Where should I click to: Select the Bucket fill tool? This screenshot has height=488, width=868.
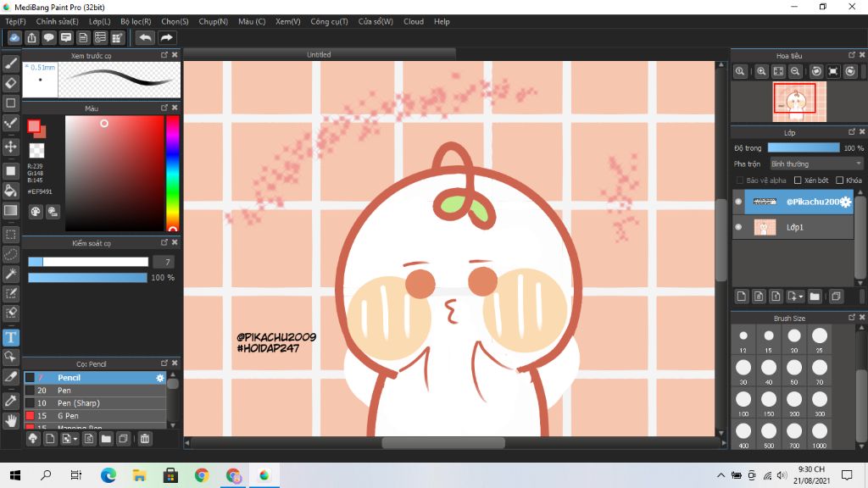tap(10, 191)
